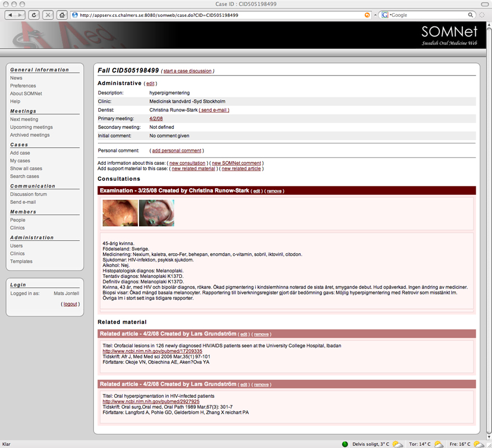This screenshot has width=492, height=448.
Task: Click the stop loading button
Action: [48, 15]
